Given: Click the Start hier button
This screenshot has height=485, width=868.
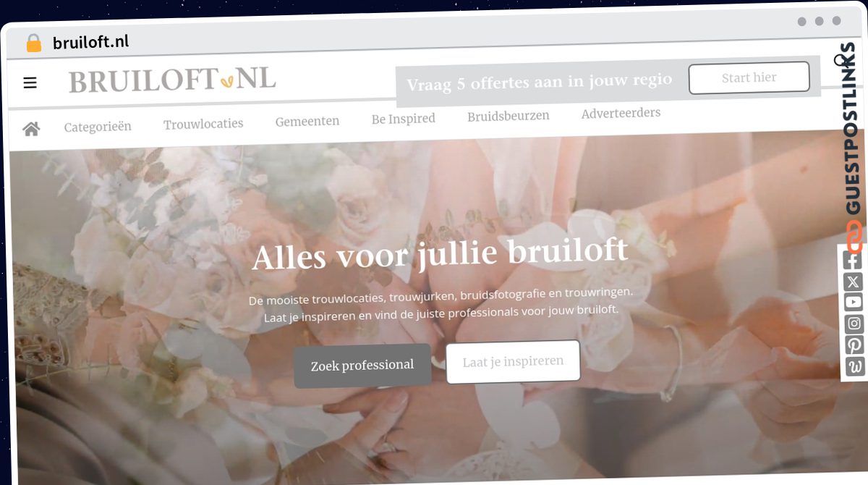Looking at the screenshot, I should 749,77.
